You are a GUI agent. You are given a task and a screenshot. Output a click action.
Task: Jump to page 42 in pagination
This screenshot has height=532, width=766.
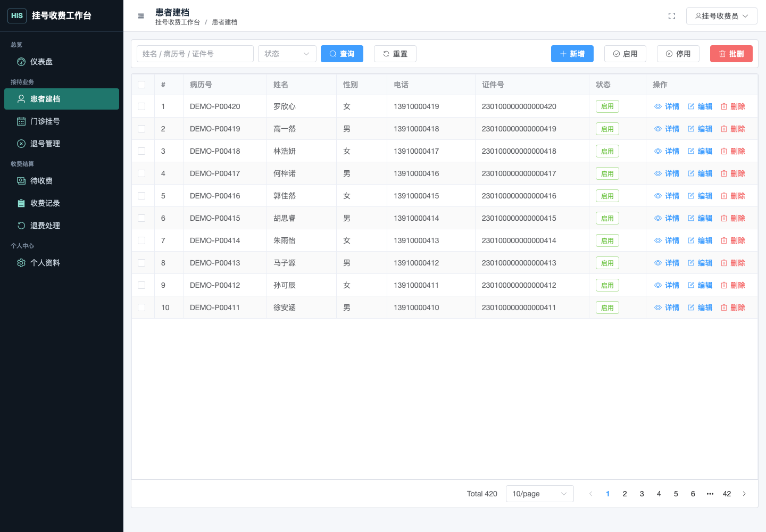(727, 494)
